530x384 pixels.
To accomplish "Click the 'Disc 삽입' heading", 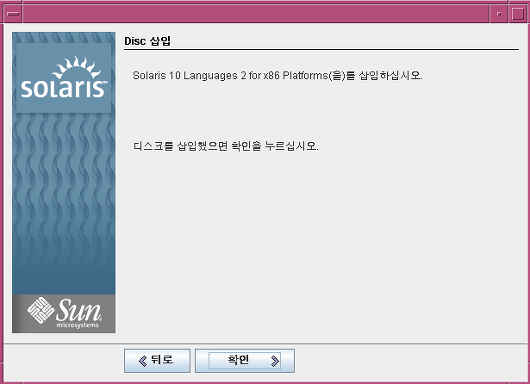I will [147, 41].
